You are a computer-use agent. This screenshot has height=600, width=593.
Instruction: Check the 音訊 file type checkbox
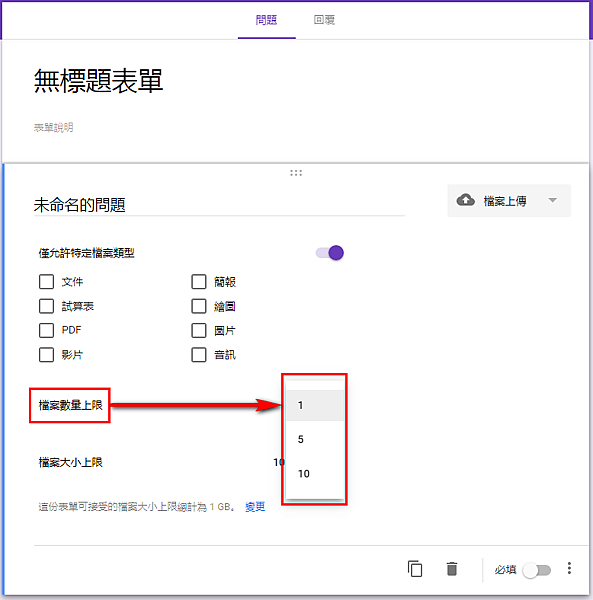pyautogui.click(x=199, y=355)
